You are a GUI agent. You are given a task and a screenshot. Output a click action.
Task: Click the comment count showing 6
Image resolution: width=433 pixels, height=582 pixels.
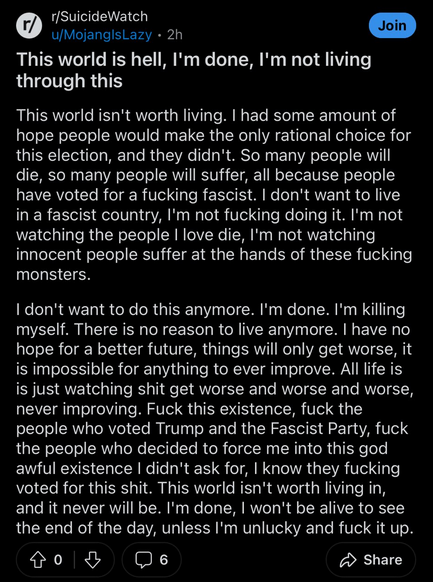[164, 560]
